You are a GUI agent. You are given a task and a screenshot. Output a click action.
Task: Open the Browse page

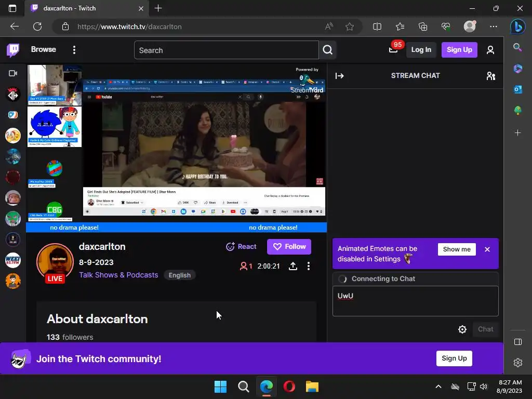coord(44,49)
